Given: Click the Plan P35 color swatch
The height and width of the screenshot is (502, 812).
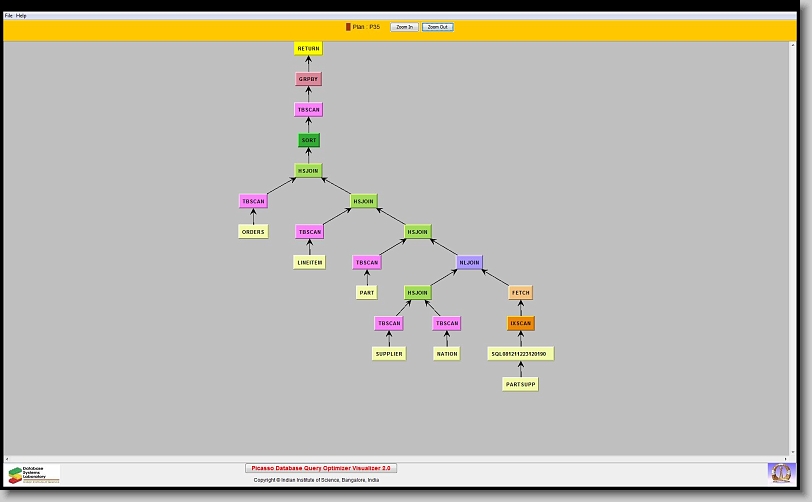Looking at the screenshot, I should 348,27.
